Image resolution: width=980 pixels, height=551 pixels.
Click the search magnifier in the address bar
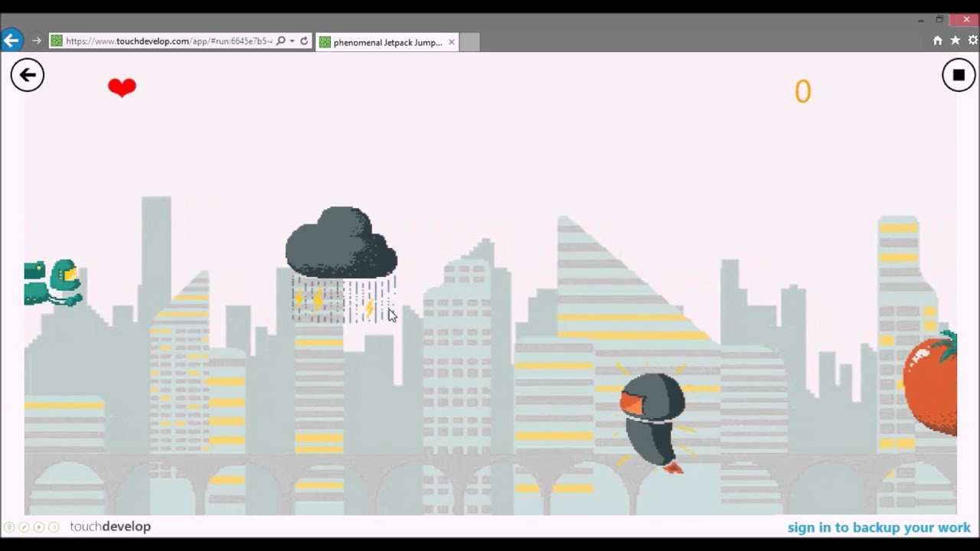pos(280,41)
